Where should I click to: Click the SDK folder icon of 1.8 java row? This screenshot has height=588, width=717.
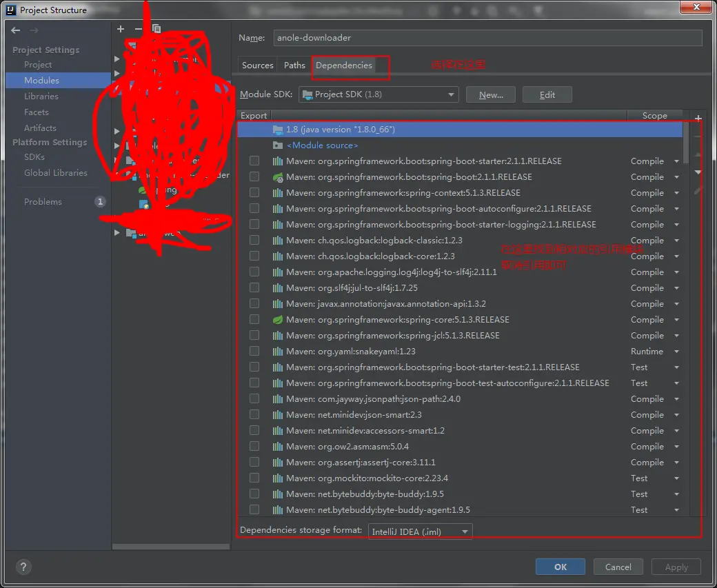(278, 130)
